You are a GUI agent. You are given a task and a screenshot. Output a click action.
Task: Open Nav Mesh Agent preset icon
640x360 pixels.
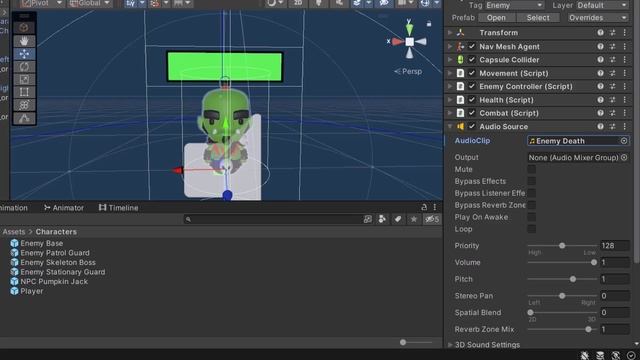coord(613,47)
